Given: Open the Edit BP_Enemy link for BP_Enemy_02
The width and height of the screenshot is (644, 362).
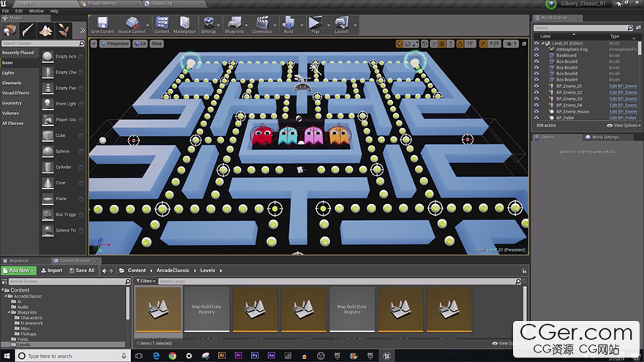Looking at the screenshot, I should (x=623, y=92).
